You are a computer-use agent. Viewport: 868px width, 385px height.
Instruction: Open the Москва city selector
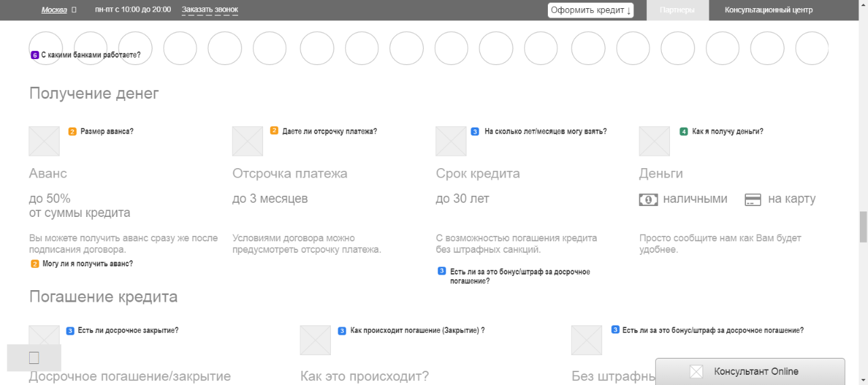click(54, 10)
